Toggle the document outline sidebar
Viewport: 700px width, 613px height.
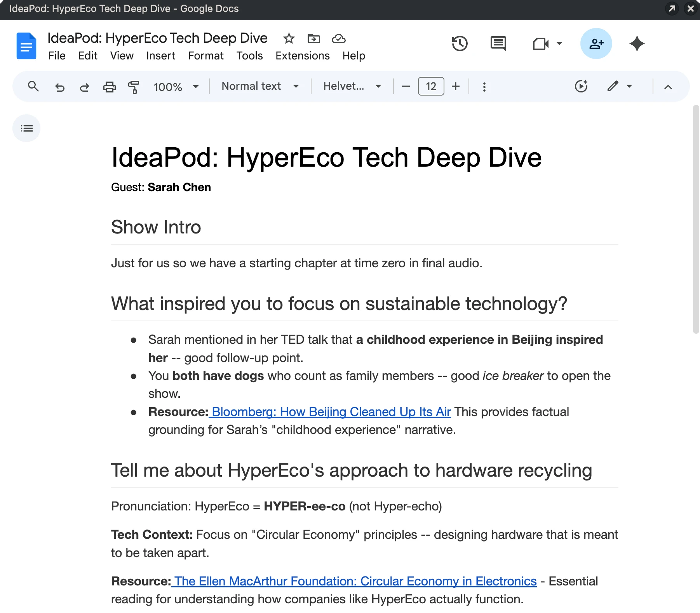26,128
